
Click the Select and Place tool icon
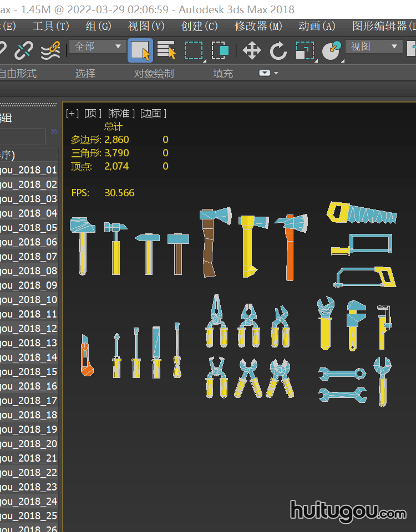pos(332,50)
